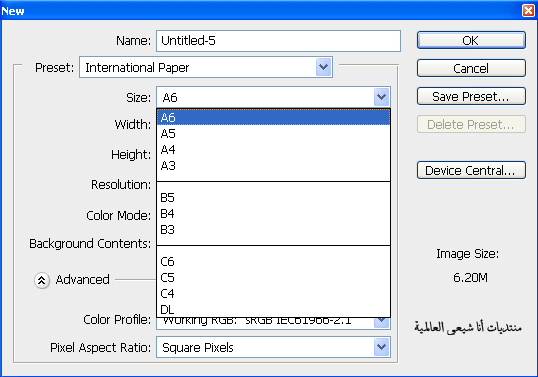Open Pixel Aspect Ratio dropdown showing Square Pixels

(x=273, y=347)
